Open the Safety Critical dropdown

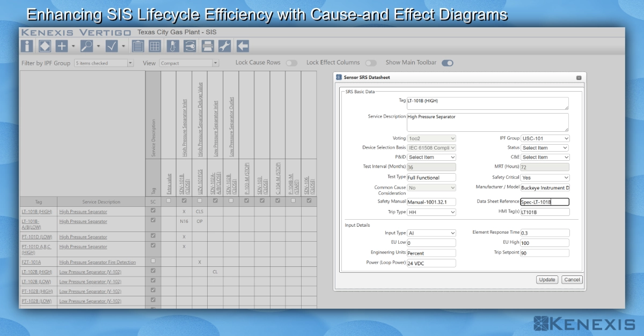[x=545, y=178]
